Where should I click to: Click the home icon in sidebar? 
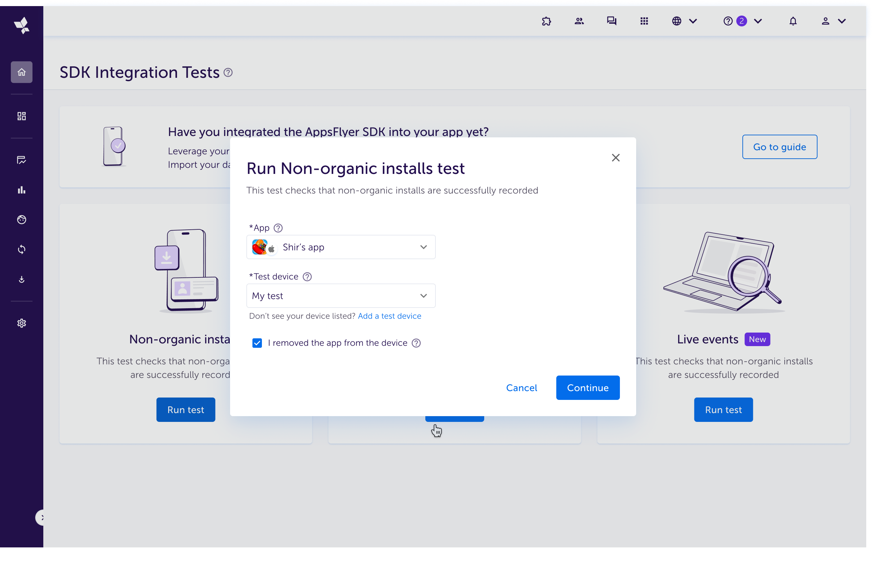pyautogui.click(x=21, y=72)
